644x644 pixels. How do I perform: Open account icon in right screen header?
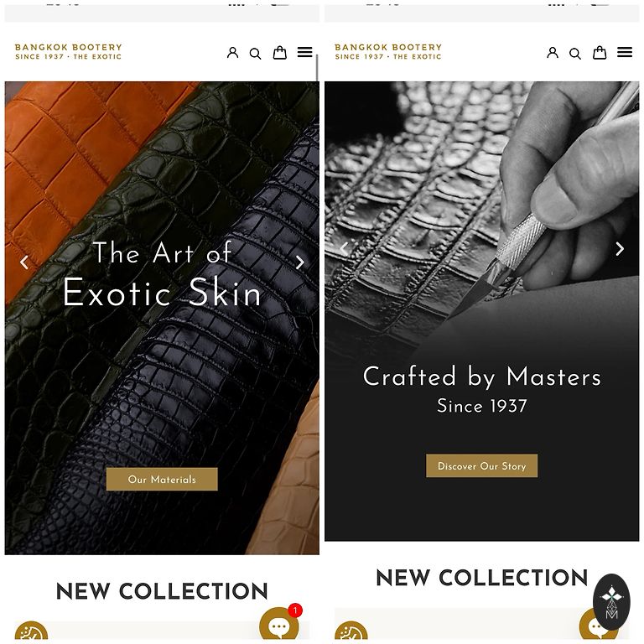(x=553, y=53)
